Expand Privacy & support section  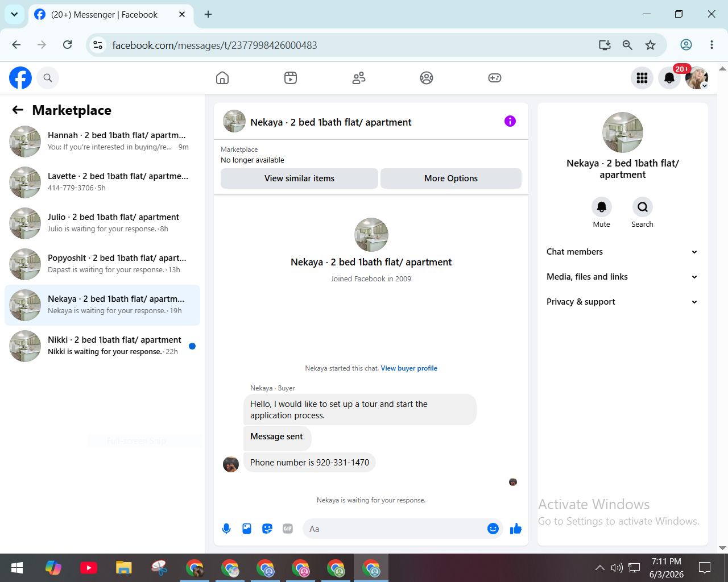(622, 302)
